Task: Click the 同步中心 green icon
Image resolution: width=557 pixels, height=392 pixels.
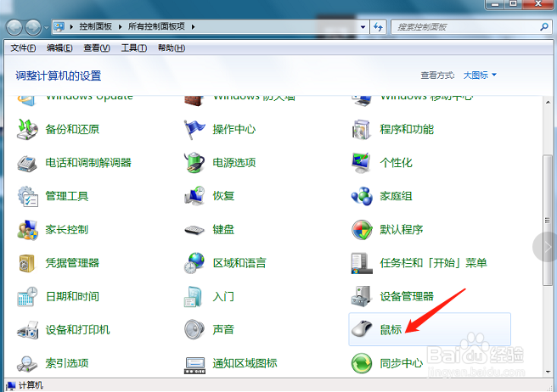Action: point(362,363)
